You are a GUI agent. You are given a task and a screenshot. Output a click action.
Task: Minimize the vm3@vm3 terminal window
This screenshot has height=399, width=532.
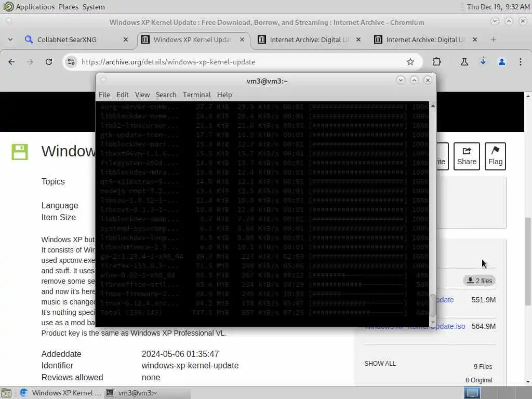click(x=401, y=80)
